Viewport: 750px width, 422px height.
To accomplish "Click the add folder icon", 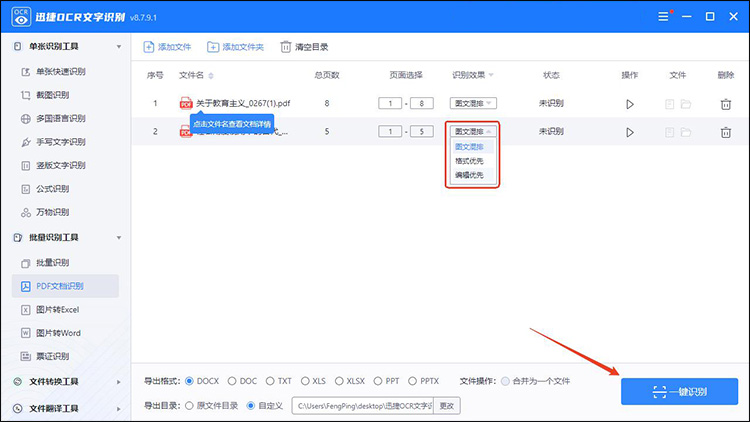I will (x=213, y=47).
